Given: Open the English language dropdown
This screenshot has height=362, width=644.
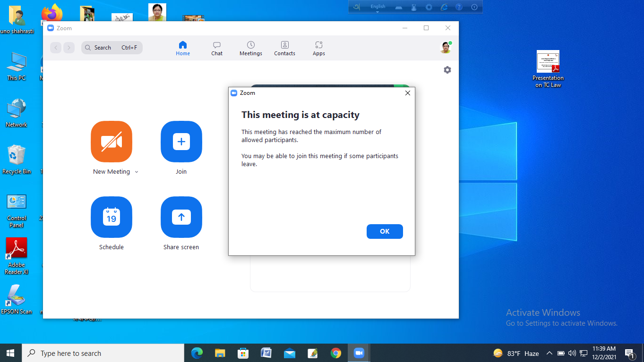Looking at the screenshot, I should pyautogui.click(x=378, y=8).
